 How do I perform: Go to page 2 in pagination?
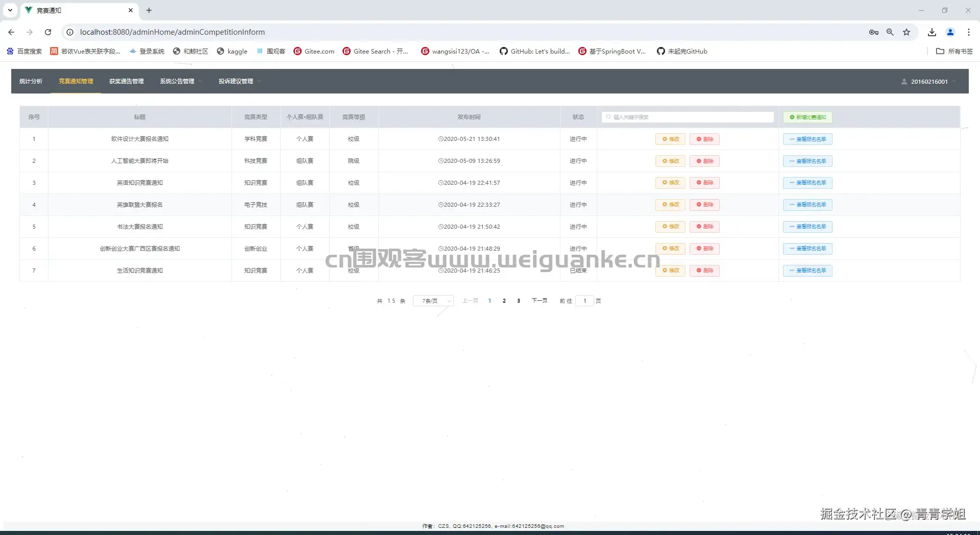pos(504,301)
